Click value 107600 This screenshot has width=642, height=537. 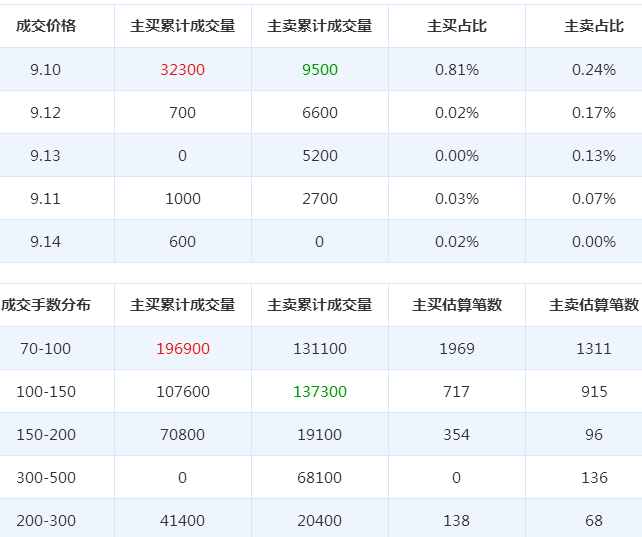pyautogui.click(x=183, y=392)
